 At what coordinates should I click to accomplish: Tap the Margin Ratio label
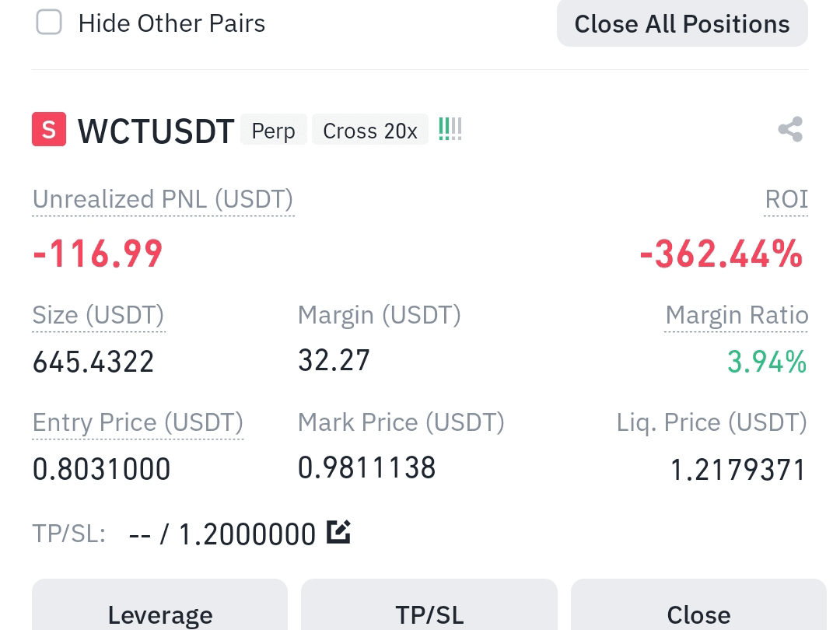pos(737,315)
